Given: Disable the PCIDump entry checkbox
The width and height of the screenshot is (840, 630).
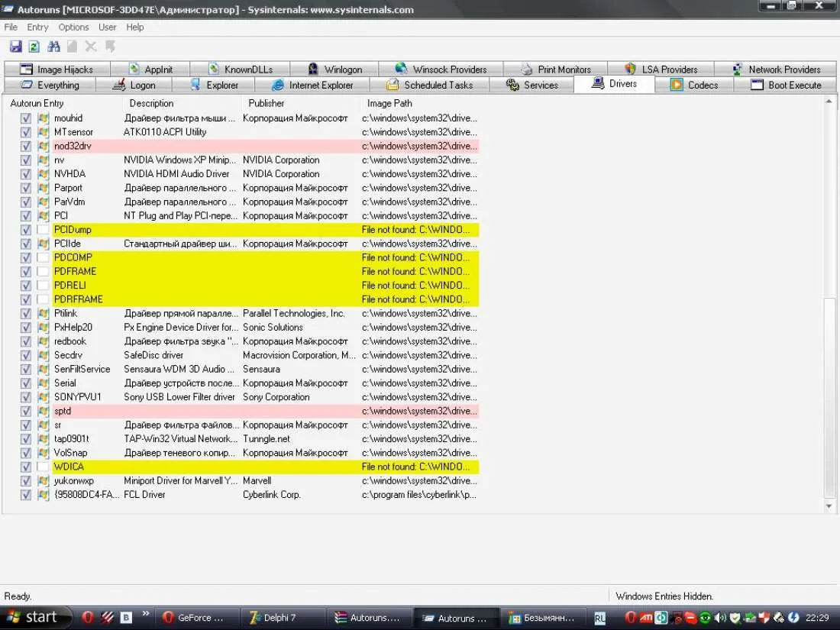Looking at the screenshot, I should coord(26,229).
